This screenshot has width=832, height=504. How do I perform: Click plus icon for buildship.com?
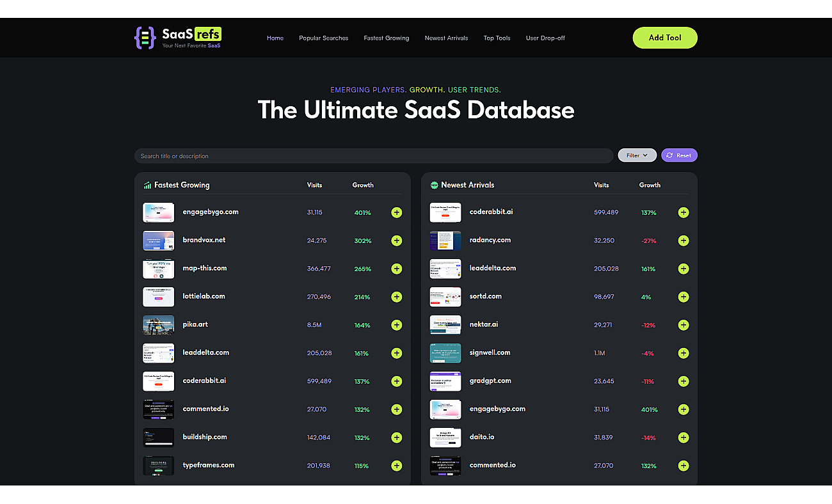point(397,437)
